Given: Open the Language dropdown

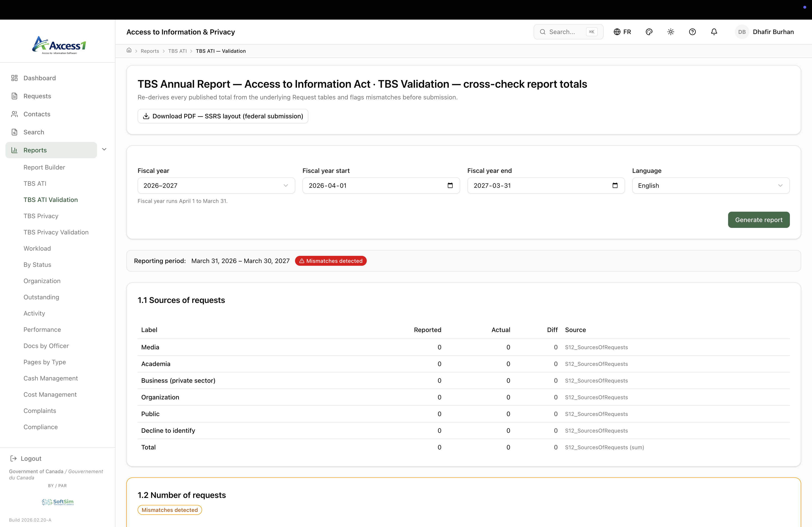Looking at the screenshot, I should (x=710, y=186).
